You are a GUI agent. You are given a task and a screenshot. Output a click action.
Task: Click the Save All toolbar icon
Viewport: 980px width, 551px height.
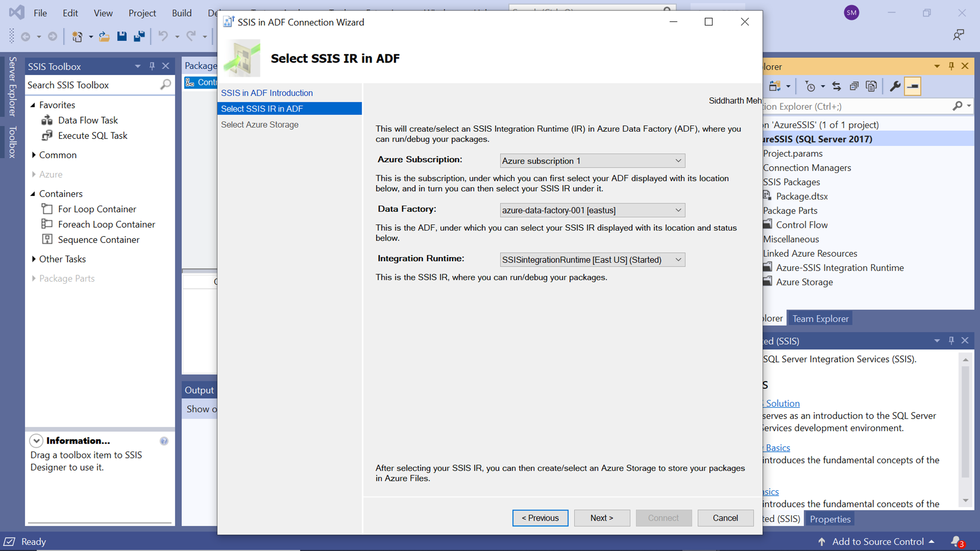coord(139,36)
